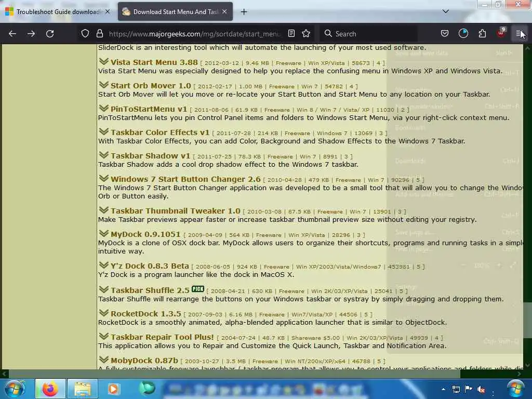This screenshot has width=532, height=399.
Task: Open MyDock 0.9.1051 link
Action: click(x=145, y=234)
